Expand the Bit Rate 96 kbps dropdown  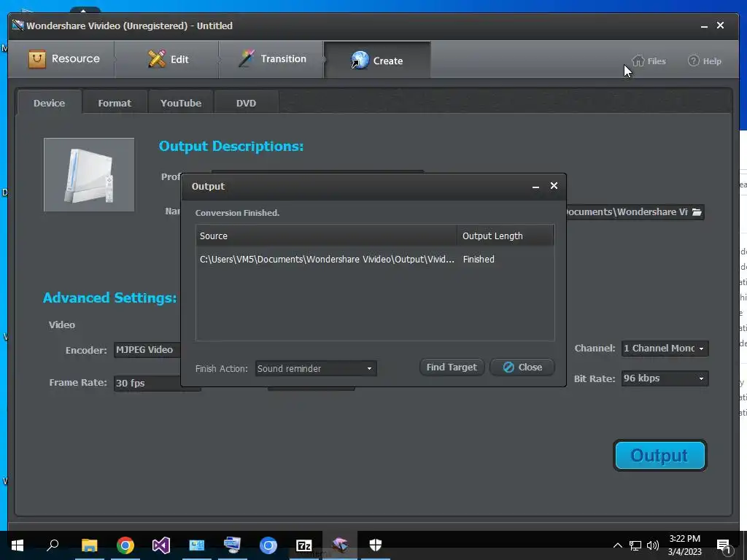click(x=665, y=378)
